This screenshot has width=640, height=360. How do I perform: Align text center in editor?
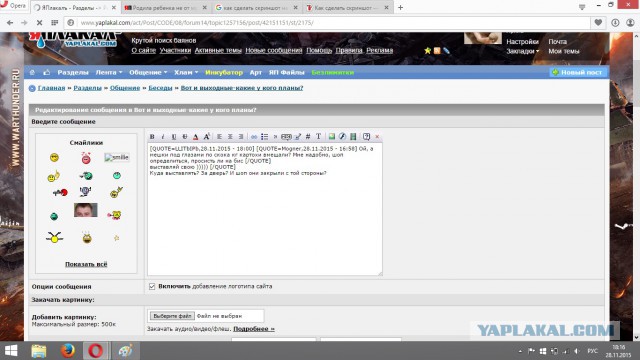point(230,137)
